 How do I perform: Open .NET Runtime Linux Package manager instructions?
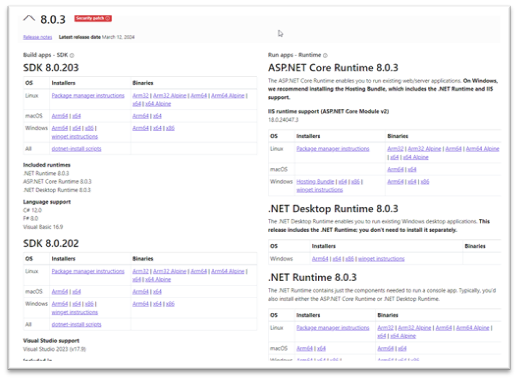(x=333, y=328)
